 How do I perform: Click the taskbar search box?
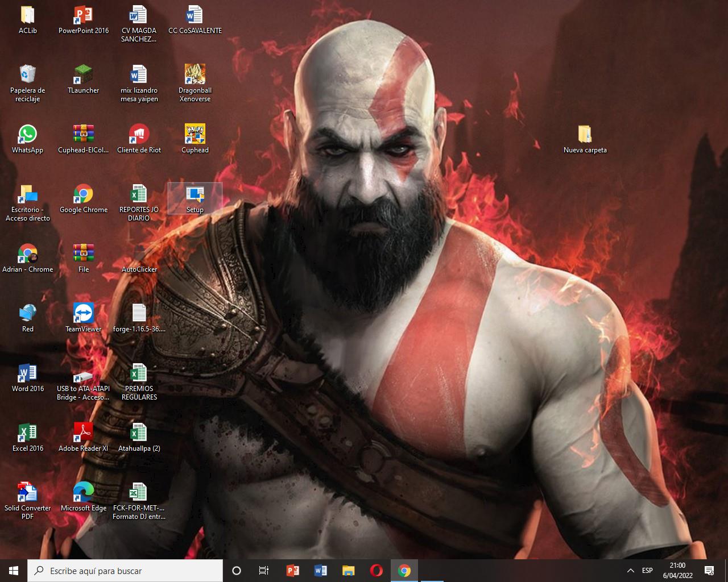click(x=125, y=571)
